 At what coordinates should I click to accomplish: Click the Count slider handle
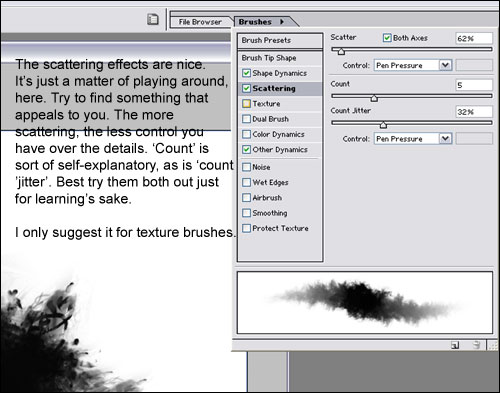(x=374, y=98)
